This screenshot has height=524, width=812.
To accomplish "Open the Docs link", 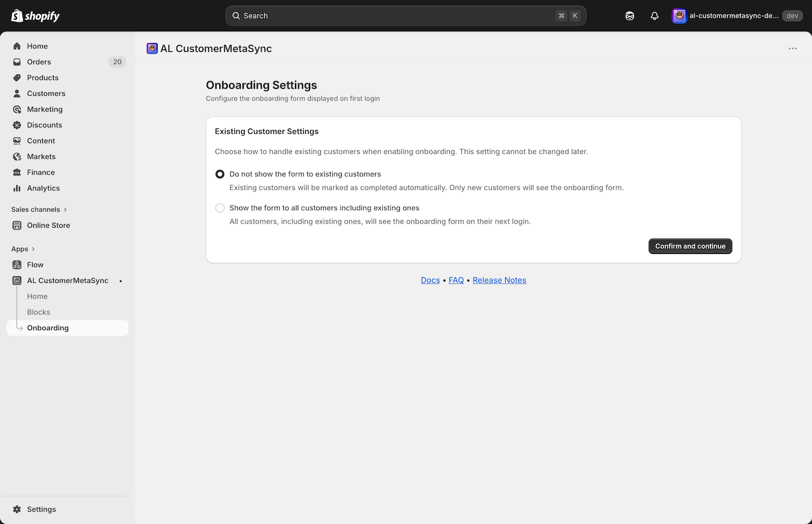I will tap(430, 280).
